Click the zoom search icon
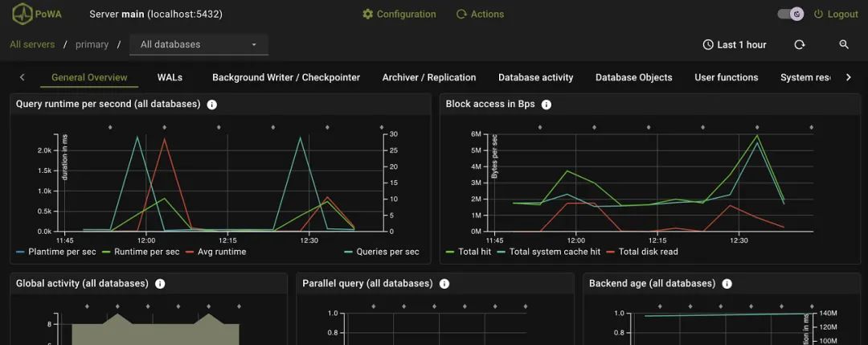Image resolution: width=868 pixels, height=345 pixels. [844, 45]
